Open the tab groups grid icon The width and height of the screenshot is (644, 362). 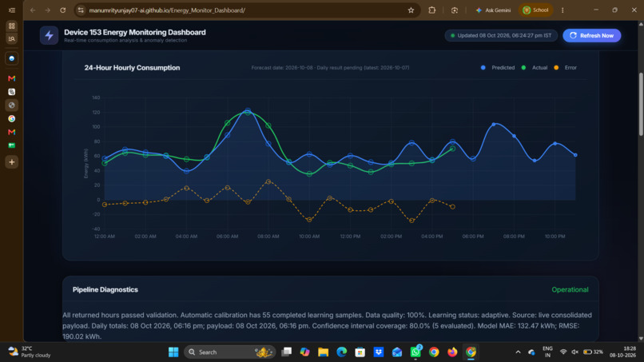11,26
